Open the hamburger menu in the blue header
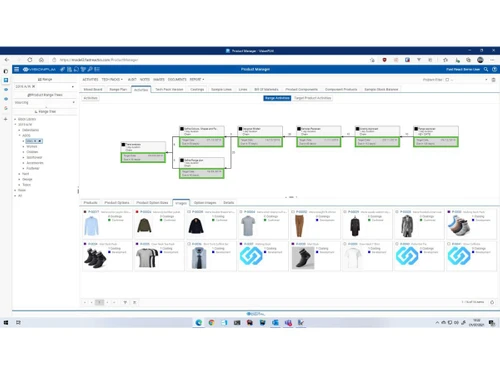The width and height of the screenshot is (500, 375). pos(16,69)
